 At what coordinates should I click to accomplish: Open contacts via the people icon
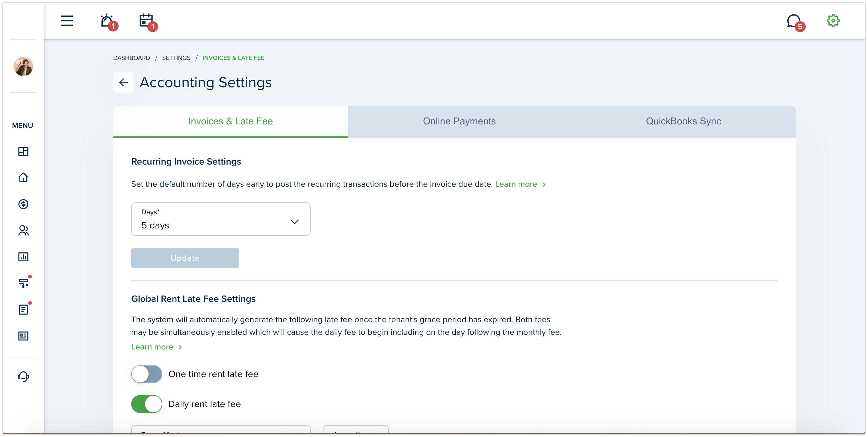[23, 230]
